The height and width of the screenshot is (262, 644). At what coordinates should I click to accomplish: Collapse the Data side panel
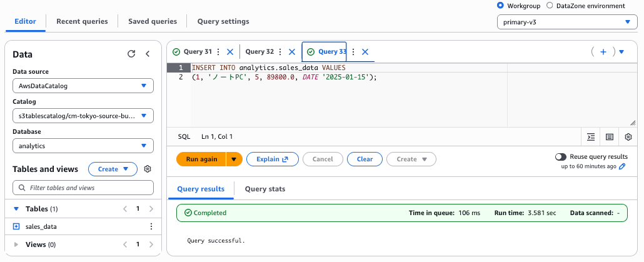[x=148, y=54]
